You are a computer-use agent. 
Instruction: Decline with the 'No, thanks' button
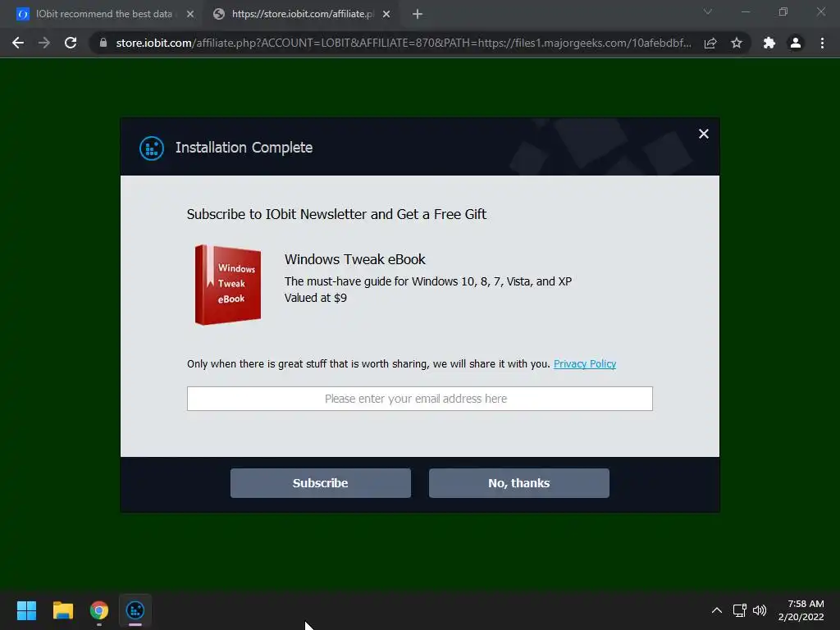518,483
